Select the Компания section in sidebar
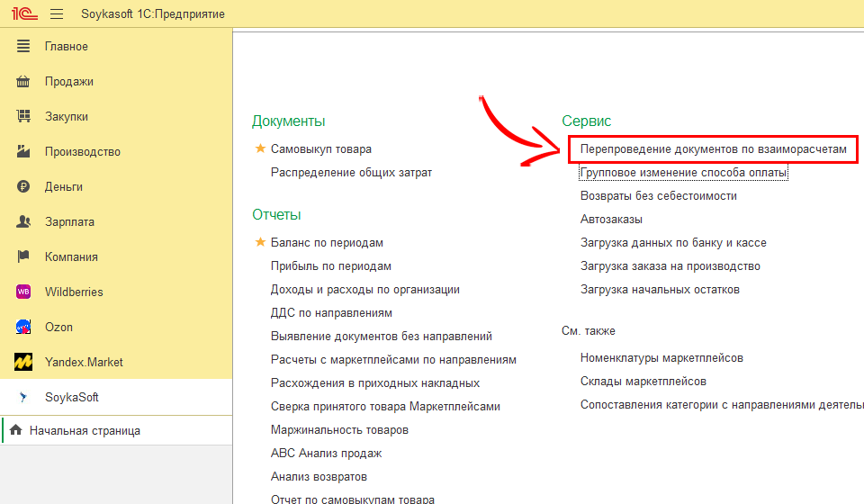 (x=71, y=257)
